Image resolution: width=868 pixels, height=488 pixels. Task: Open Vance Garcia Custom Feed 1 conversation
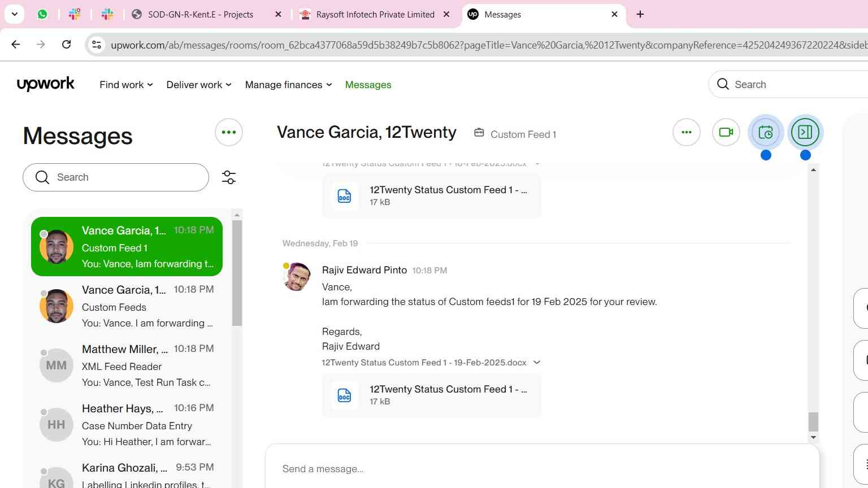127,247
